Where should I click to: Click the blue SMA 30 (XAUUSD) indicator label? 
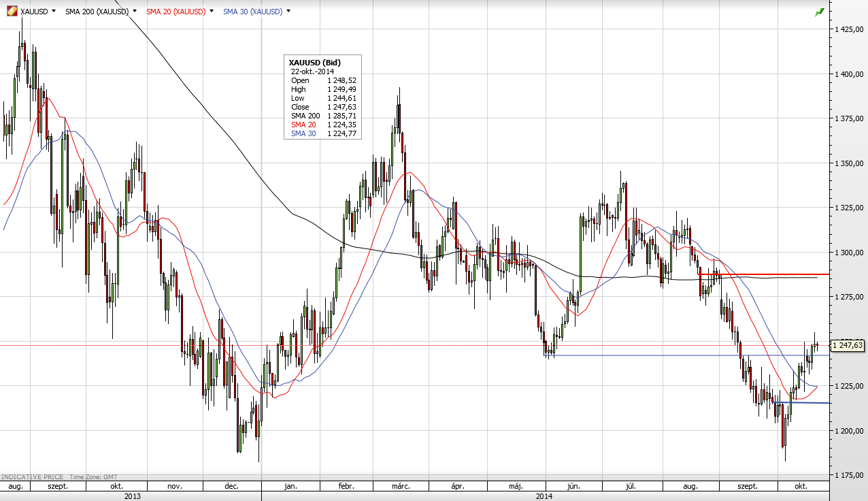pos(252,12)
